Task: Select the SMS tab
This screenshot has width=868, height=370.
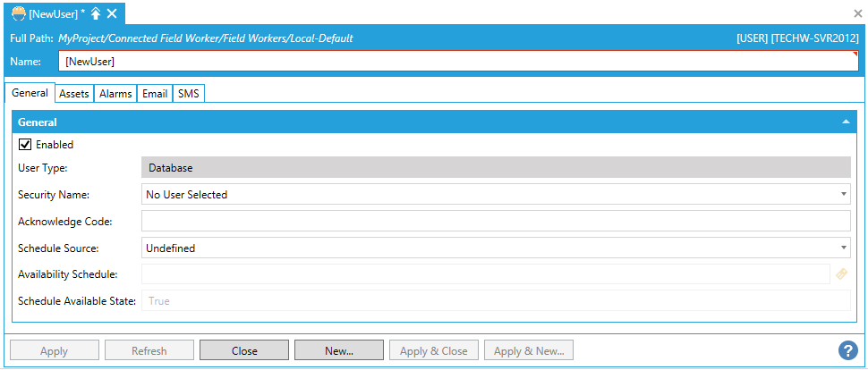Action: coord(188,94)
